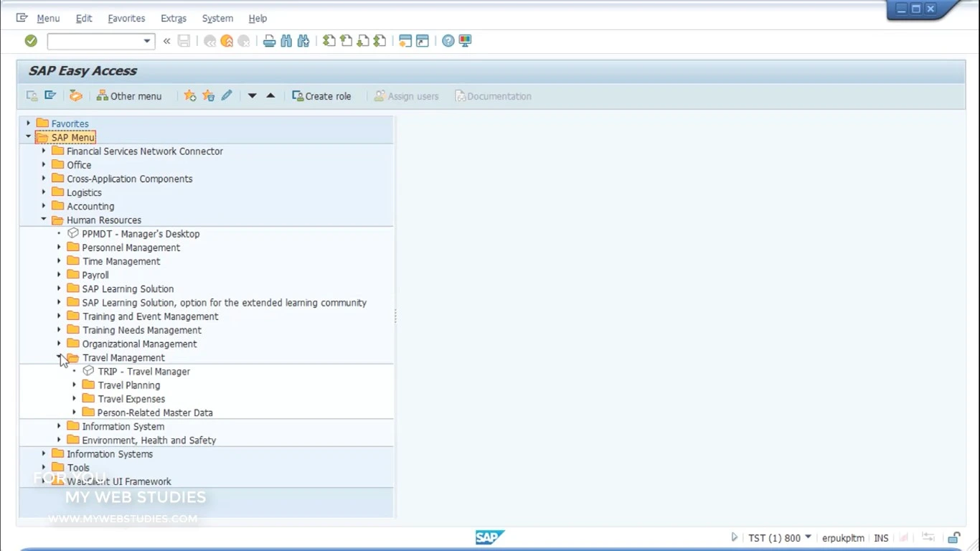The width and height of the screenshot is (980, 551).
Task: Select Time Management folder
Action: click(x=121, y=261)
